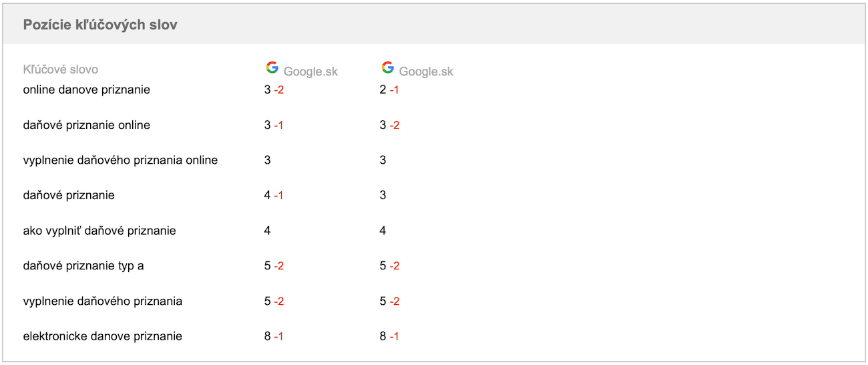Select the first Google.sk column header
Image resolution: width=868 pixels, height=365 pixels.
tap(302, 70)
